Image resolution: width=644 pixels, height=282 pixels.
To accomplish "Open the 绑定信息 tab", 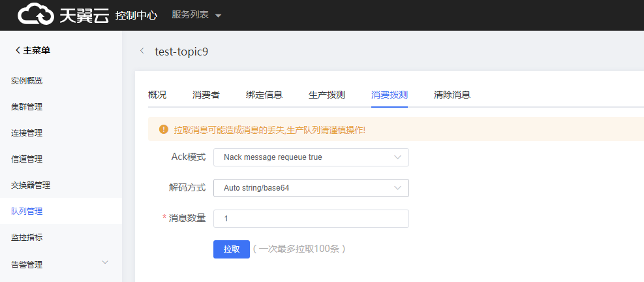I will pos(264,95).
